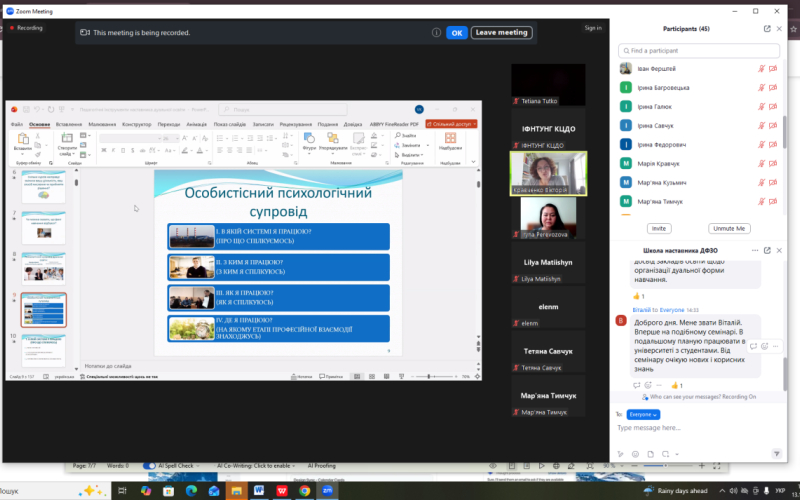Pop out the Participants panel
This screenshot has width=800, height=500.
(767, 29)
